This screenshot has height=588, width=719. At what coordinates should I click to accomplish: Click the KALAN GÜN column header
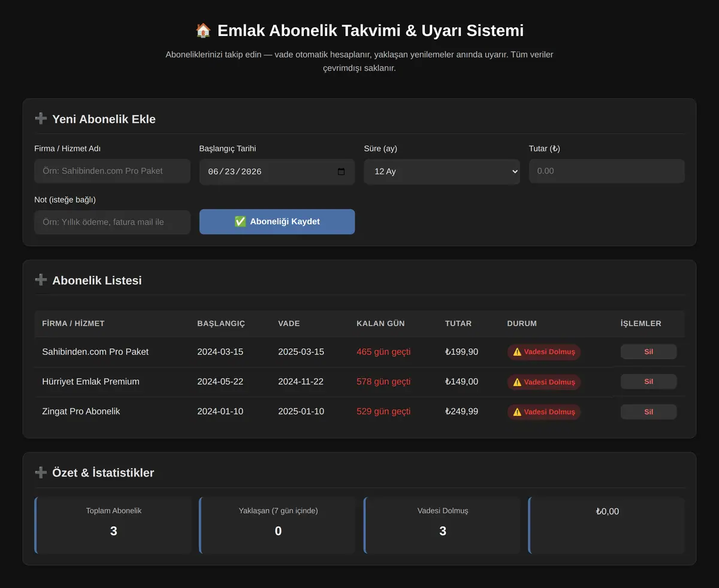click(x=380, y=324)
